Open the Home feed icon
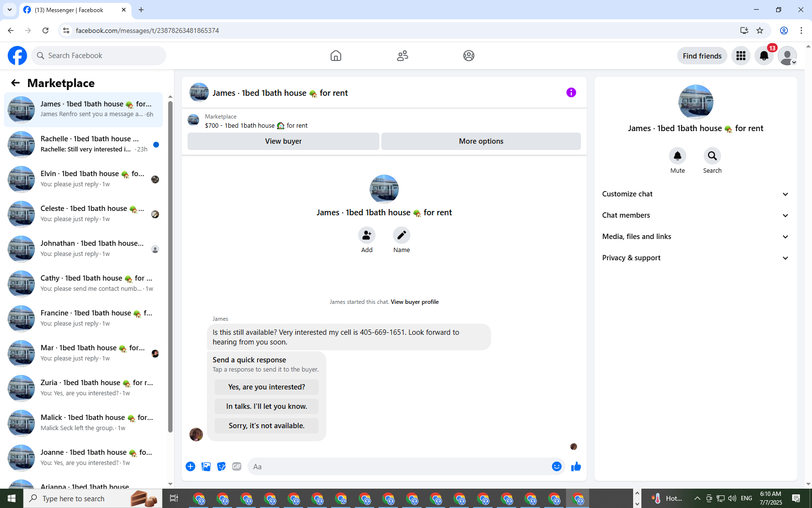The image size is (812, 508). click(336, 56)
